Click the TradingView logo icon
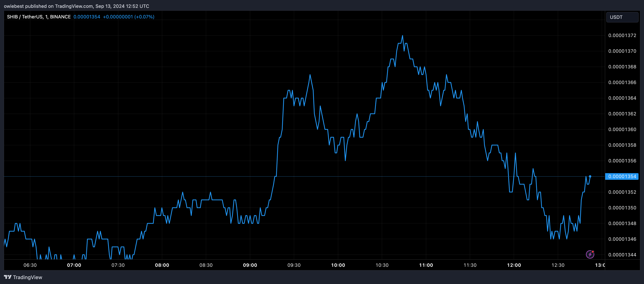The height and width of the screenshot is (284, 644). coord(8,277)
